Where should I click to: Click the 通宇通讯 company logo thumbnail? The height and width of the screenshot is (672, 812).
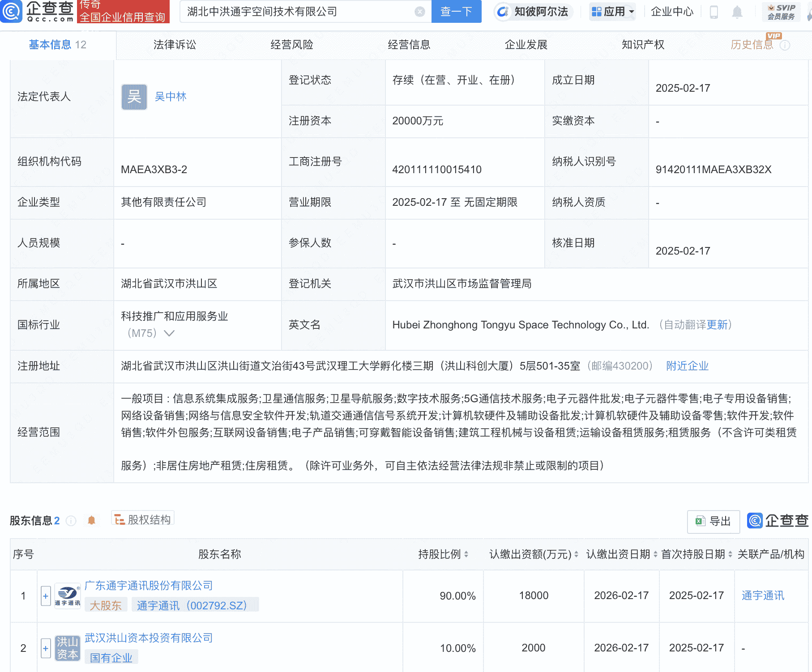coord(67,595)
